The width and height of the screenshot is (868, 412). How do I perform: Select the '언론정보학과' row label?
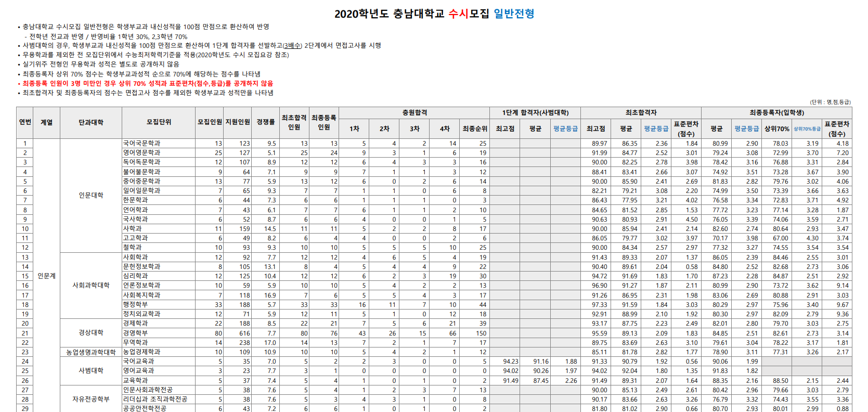(141, 285)
